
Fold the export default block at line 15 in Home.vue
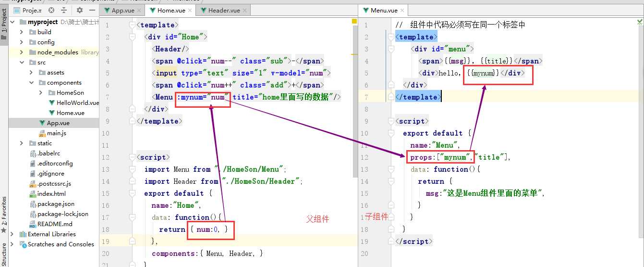[x=133, y=193]
